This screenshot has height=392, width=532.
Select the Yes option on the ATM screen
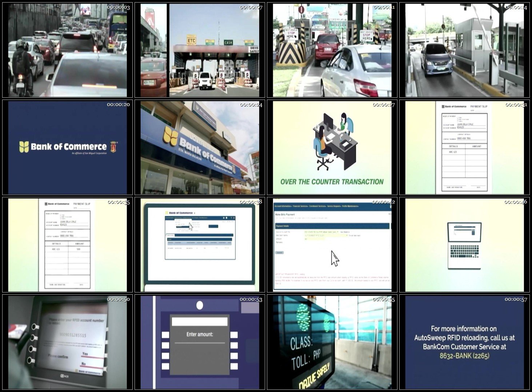(x=85, y=354)
